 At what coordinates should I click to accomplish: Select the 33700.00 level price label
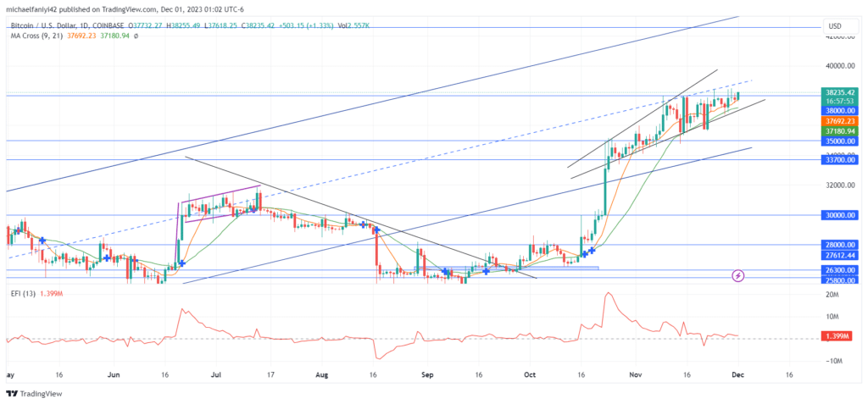(x=840, y=160)
